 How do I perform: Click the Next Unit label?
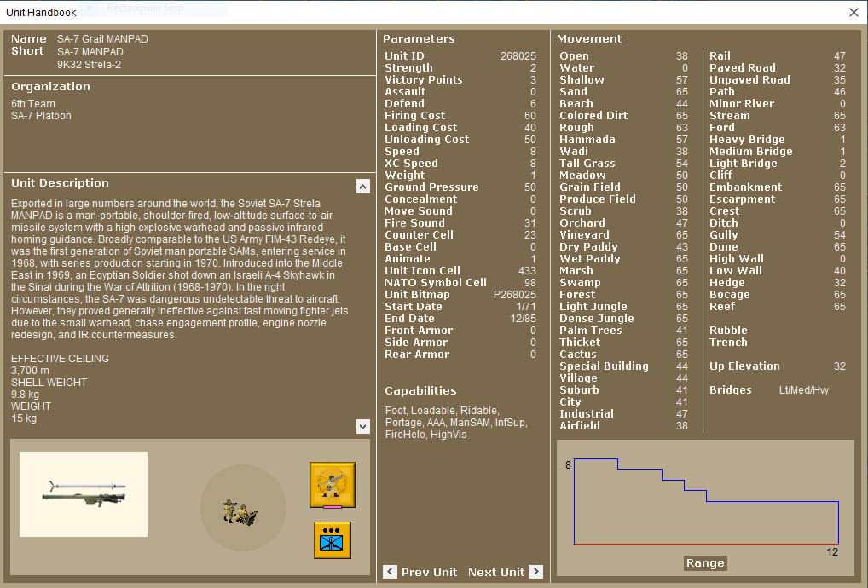click(x=496, y=572)
